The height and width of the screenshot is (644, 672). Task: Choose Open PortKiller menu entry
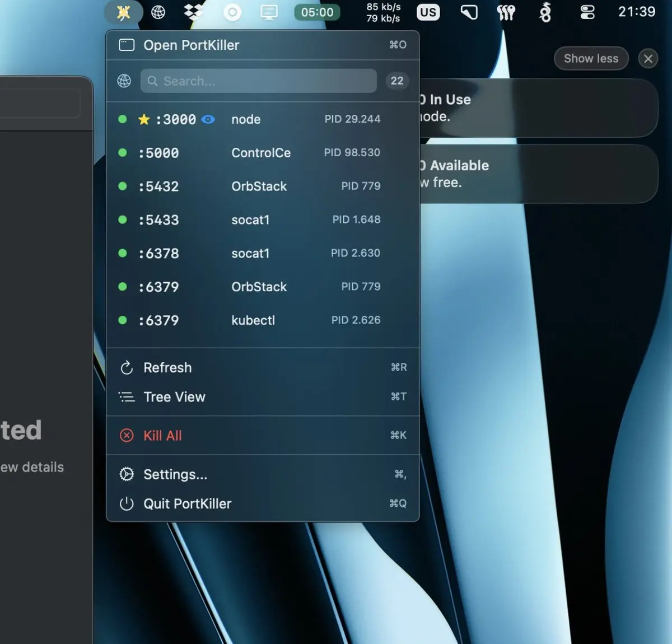[191, 45]
